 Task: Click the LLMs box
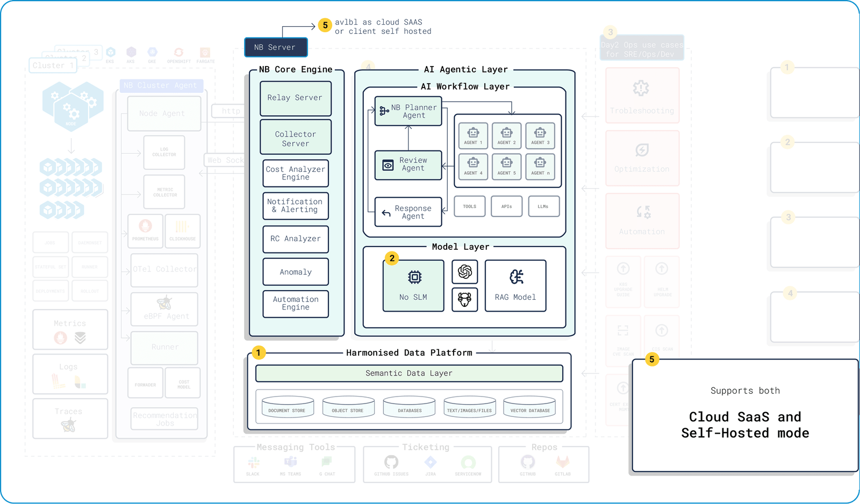(544, 206)
